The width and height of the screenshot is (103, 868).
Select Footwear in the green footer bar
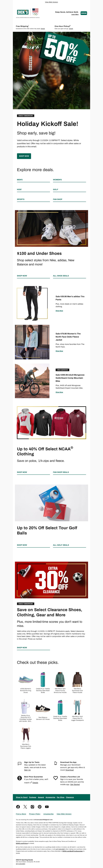tap(33, 797)
